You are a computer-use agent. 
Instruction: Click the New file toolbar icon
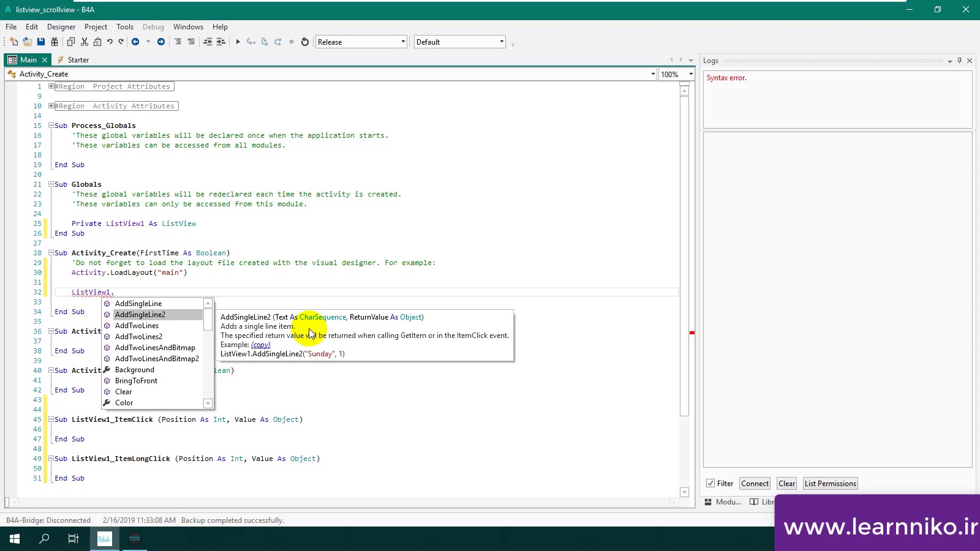pos(13,42)
